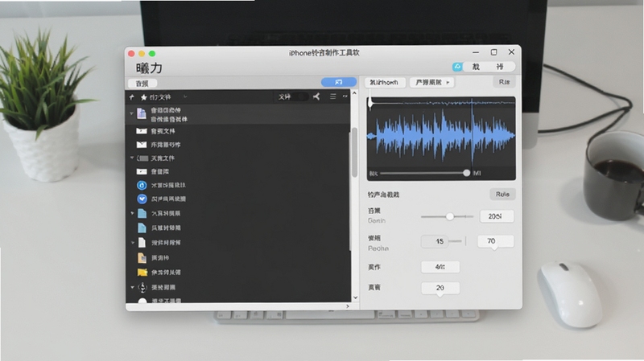Click the horizontal scroll right arrow

pos(348,306)
